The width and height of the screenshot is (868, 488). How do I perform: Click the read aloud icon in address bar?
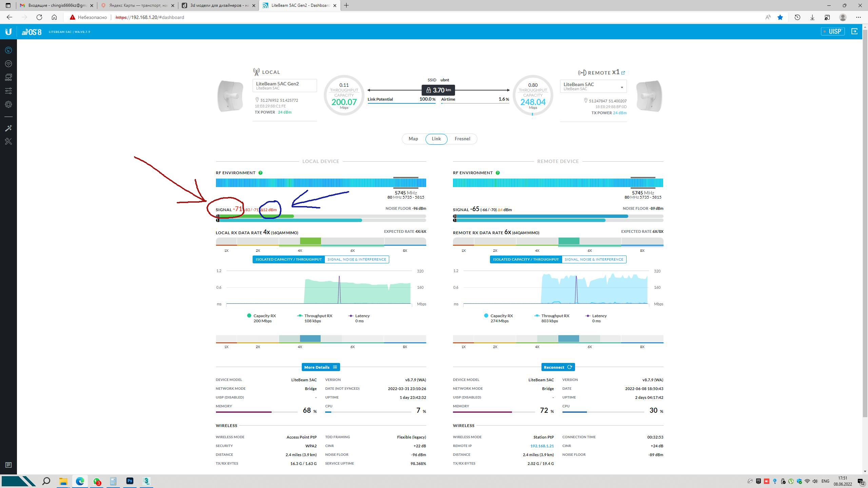768,17
